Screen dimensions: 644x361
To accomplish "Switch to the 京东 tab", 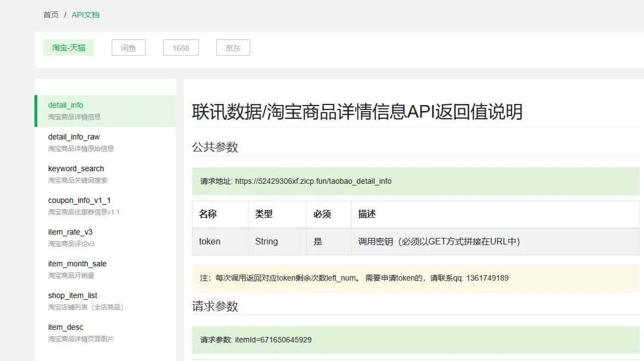I will click(233, 48).
